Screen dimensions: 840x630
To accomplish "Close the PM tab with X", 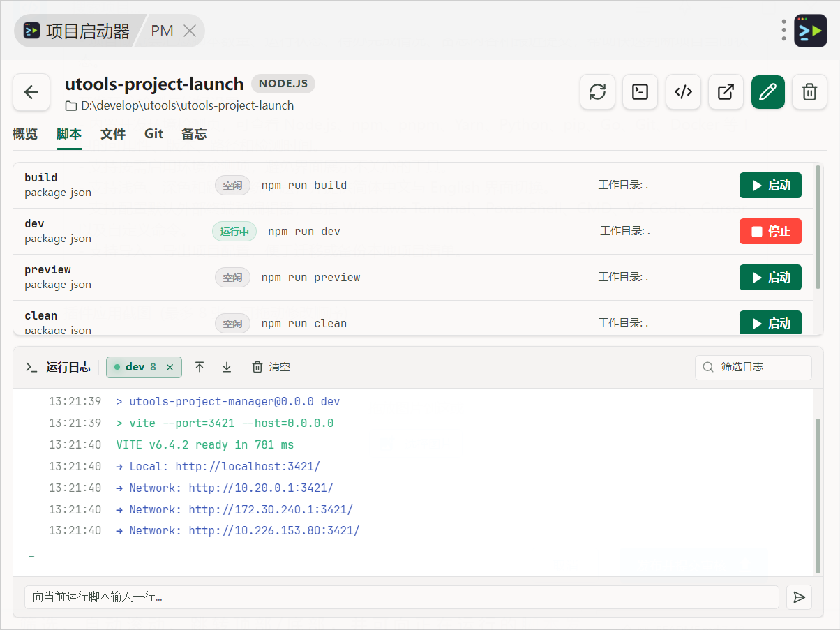I will pyautogui.click(x=189, y=31).
